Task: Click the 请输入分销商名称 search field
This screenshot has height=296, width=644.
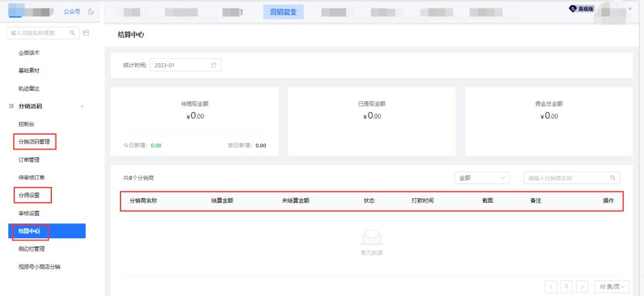Action: (x=572, y=178)
